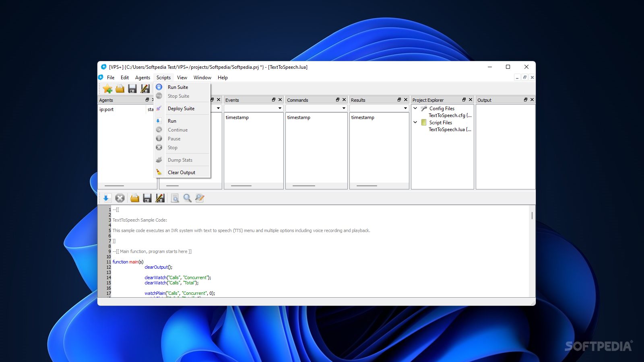Click the yellow notepad icon beside Script Files

424,122
